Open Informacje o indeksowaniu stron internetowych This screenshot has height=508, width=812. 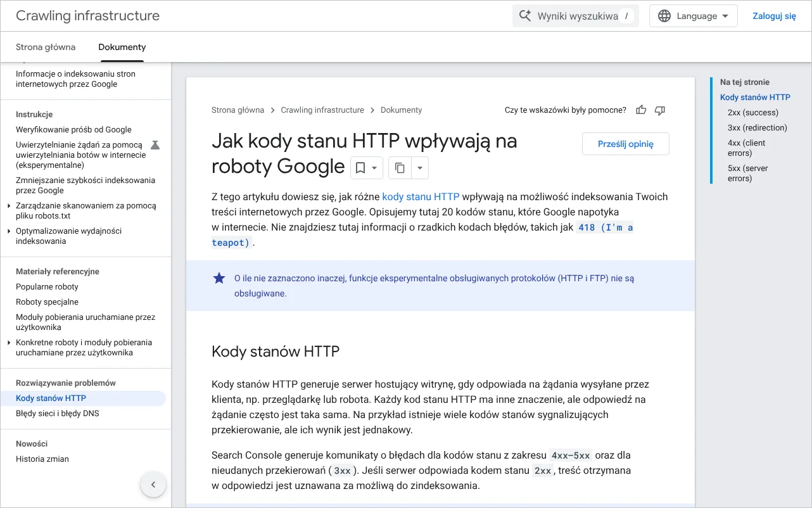click(x=75, y=79)
